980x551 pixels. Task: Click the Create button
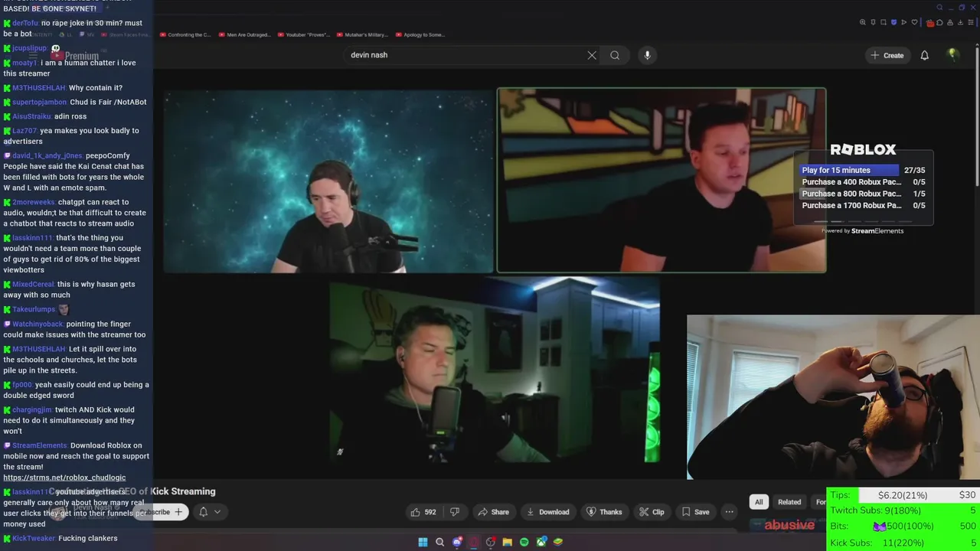(887, 55)
